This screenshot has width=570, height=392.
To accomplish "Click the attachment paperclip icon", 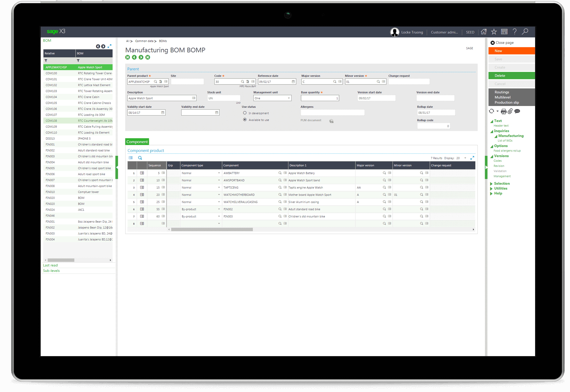I will [x=510, y=111].
